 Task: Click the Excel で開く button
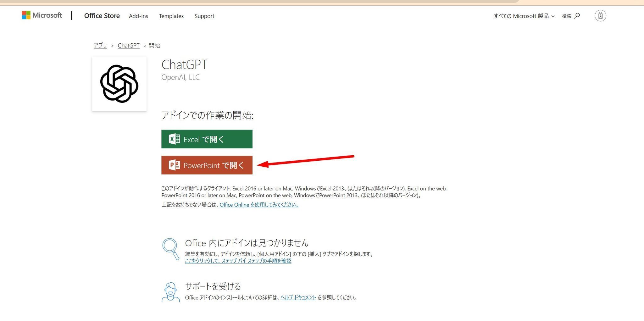(x=207, y=139)
